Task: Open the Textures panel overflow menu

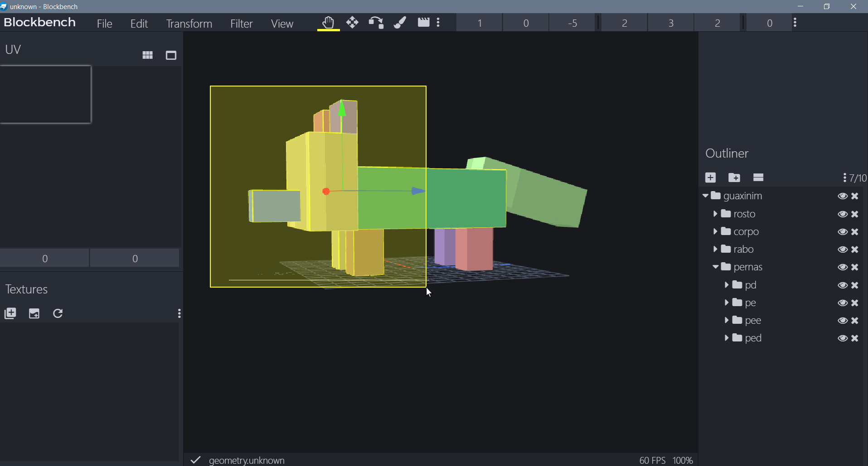Action: pos(179,313)
